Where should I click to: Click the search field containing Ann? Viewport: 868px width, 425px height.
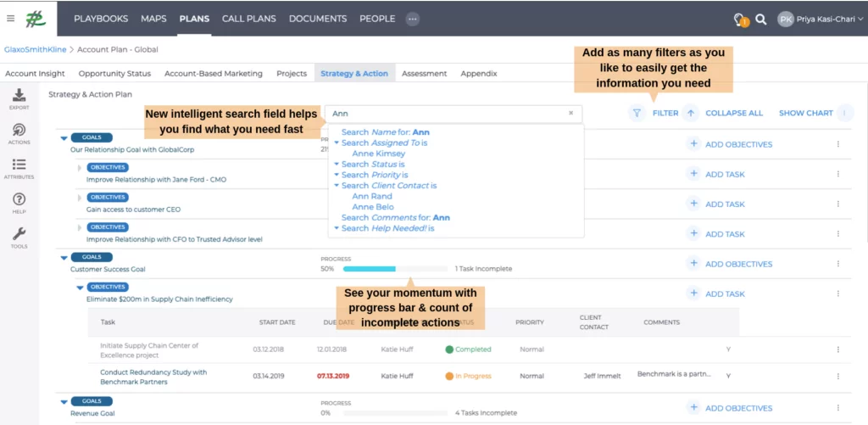453,114
